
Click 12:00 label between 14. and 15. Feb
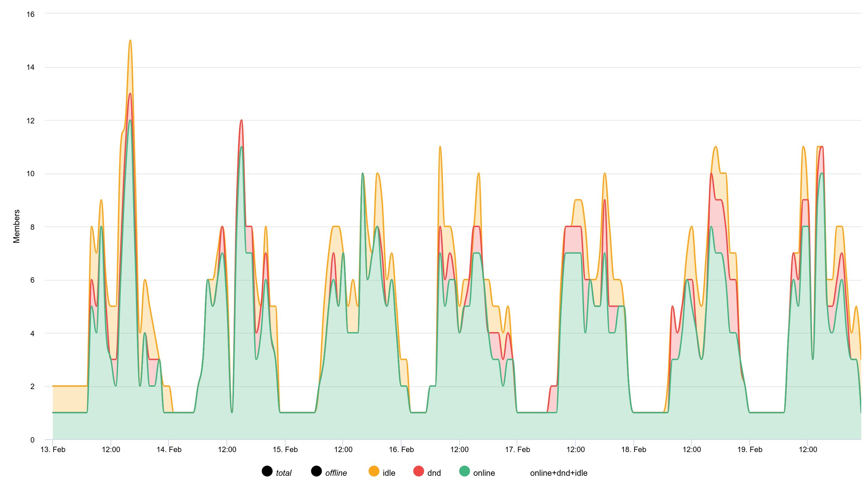click(227, 450)
